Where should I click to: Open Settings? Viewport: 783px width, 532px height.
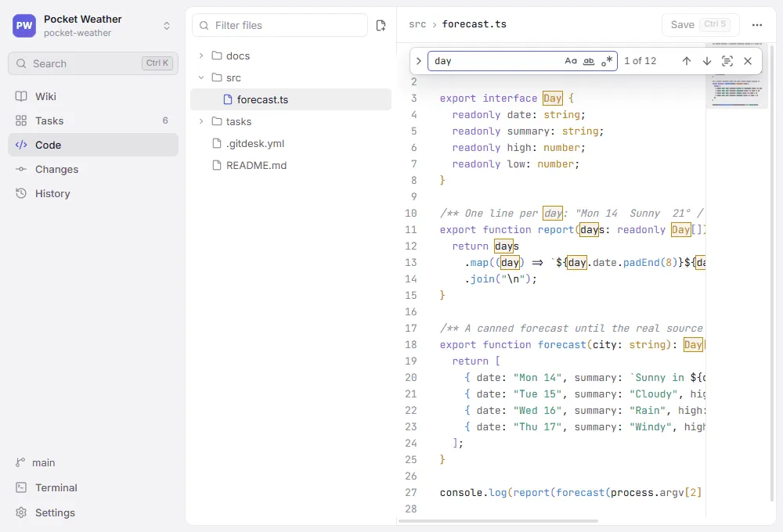pos(93,512)
